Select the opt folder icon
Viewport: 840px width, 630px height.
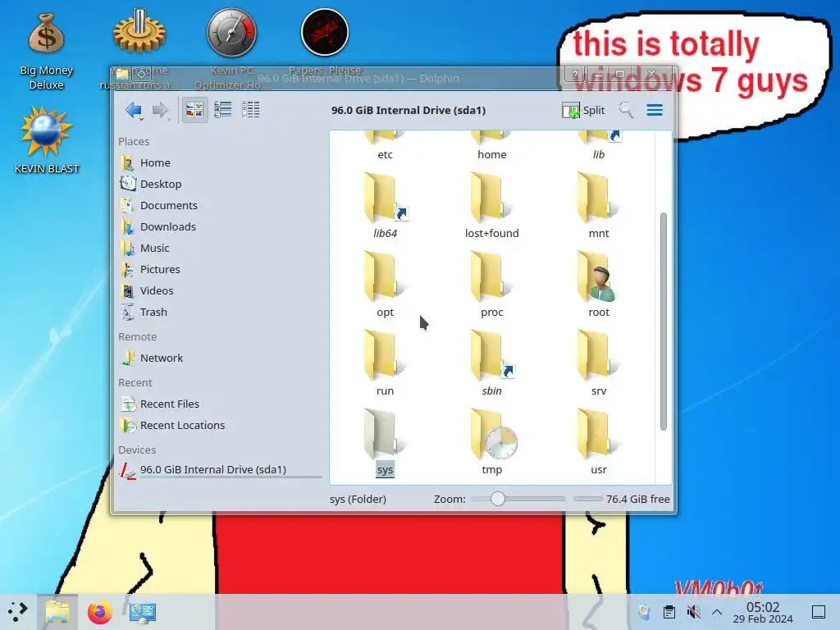pyautogui.click(x=384, y=276)
